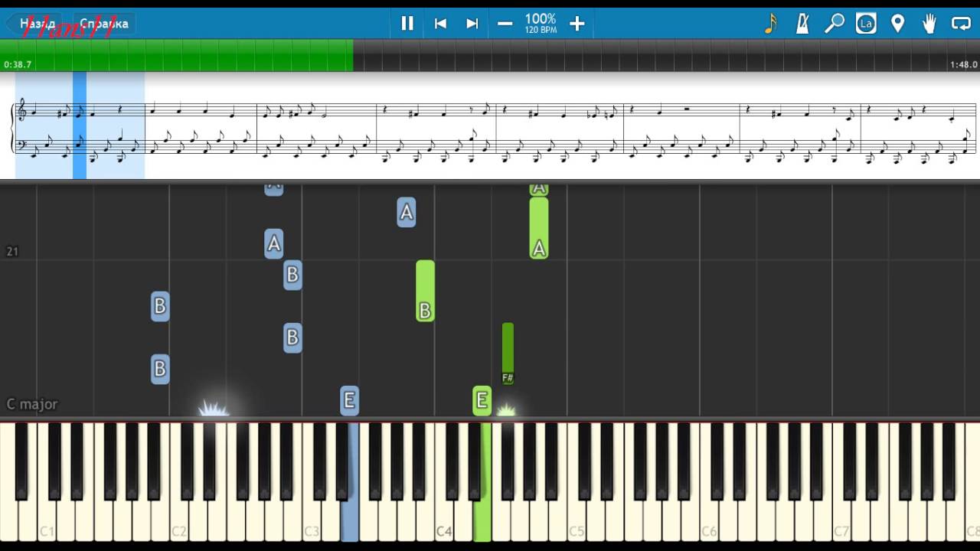Jump to the previous section

(x=440, y=24)
